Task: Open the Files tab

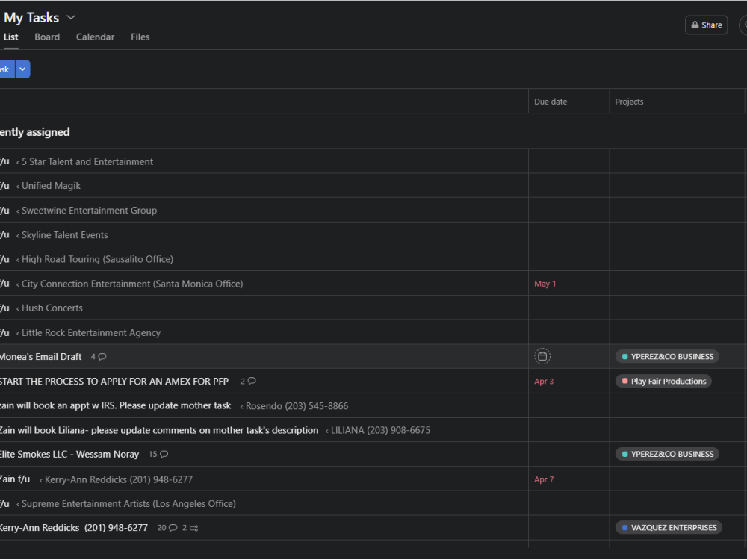Action: (x=140, y=37)
